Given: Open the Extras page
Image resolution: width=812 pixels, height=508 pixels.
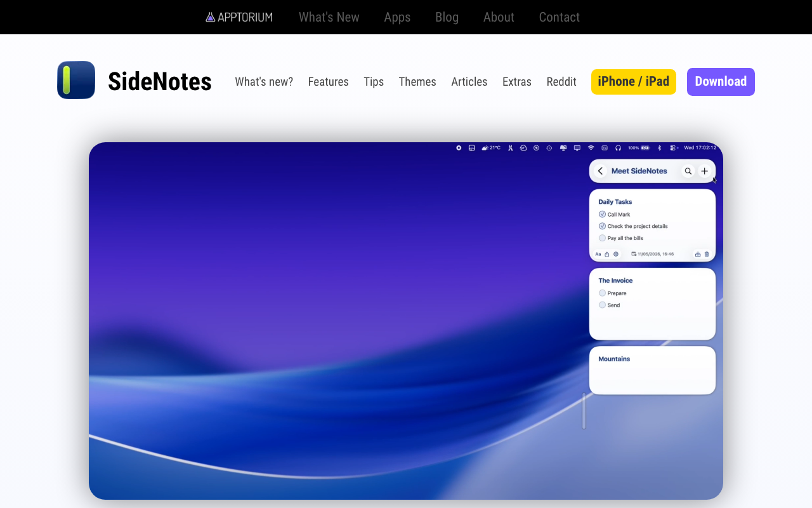Looking at the screenshot, I should pyautogui.click(x=517, y=82).
